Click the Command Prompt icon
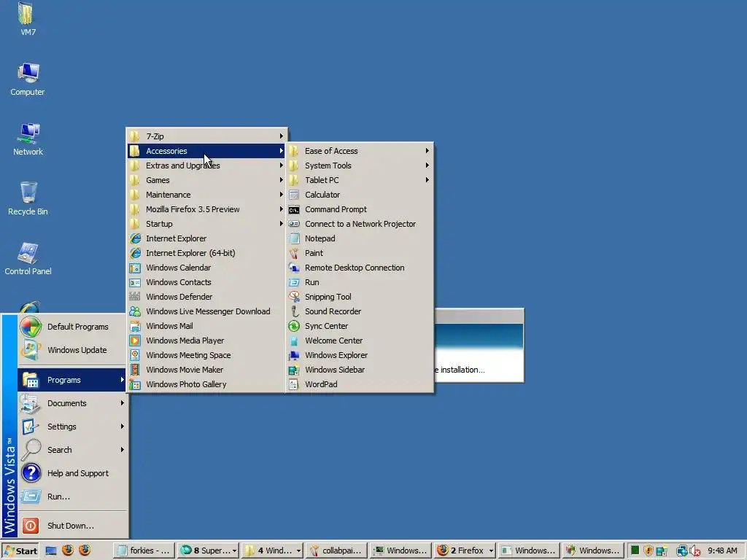 (x=294, y=209)
